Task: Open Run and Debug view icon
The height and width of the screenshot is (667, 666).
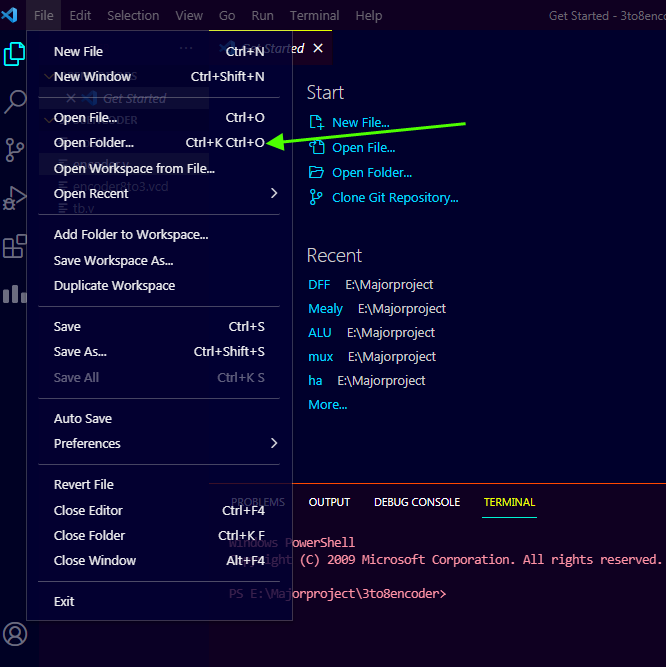Action: (15, 198)
